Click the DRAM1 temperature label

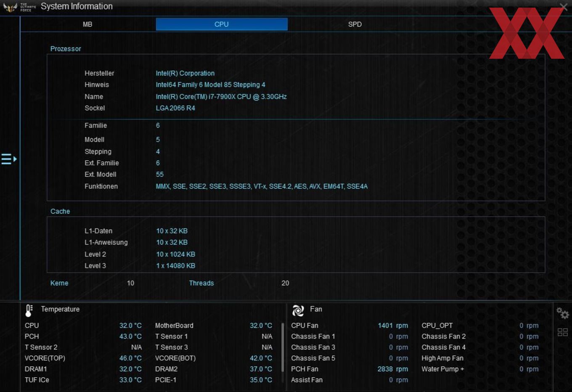[36, 369]
